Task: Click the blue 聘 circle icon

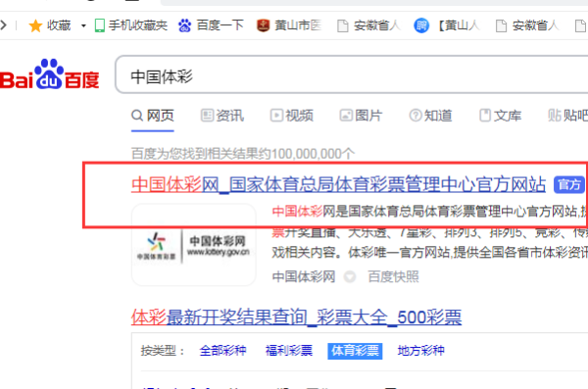Action: click(421, 25)
